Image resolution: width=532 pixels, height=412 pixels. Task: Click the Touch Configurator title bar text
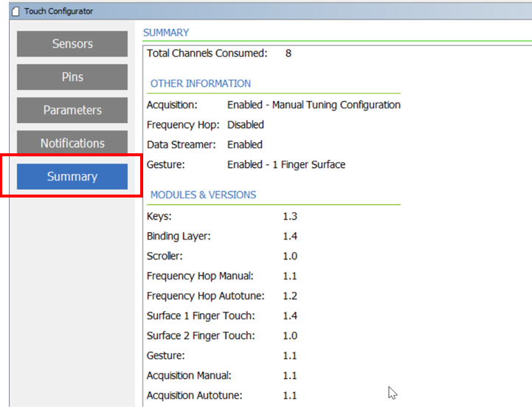pos(58,12)
